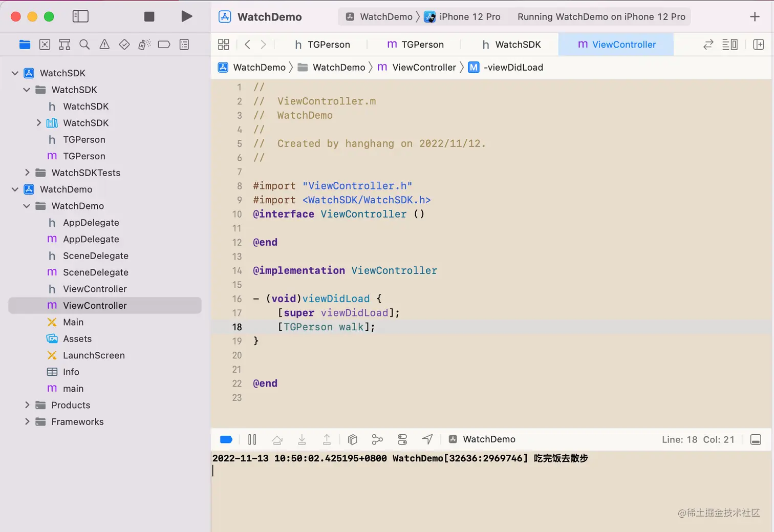Select the ViewController implementation tab
The height and width of the screenshot is (532, 774).
coord(616,45)
